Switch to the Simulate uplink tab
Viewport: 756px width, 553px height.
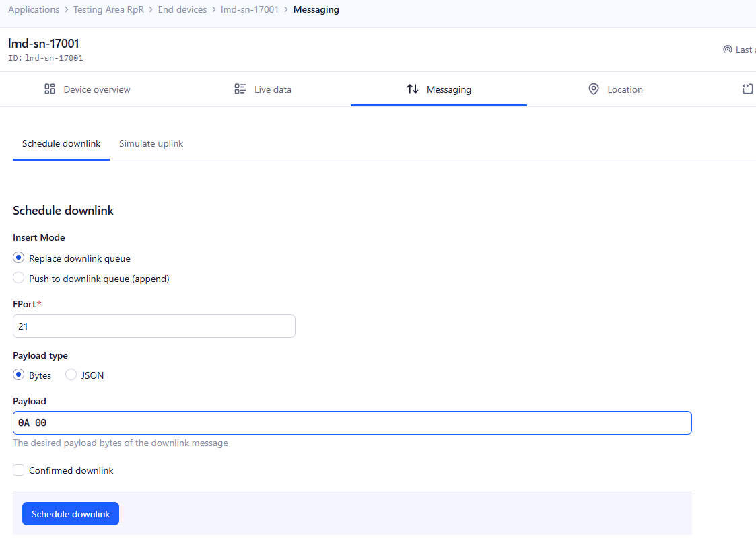[151, 144]
